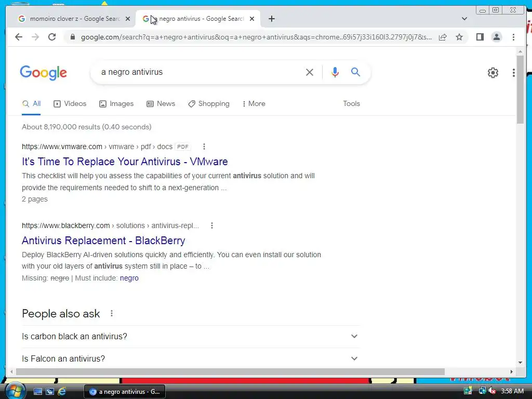
Task: Bookmark this tab with the star icon
Action: [459, 37]
